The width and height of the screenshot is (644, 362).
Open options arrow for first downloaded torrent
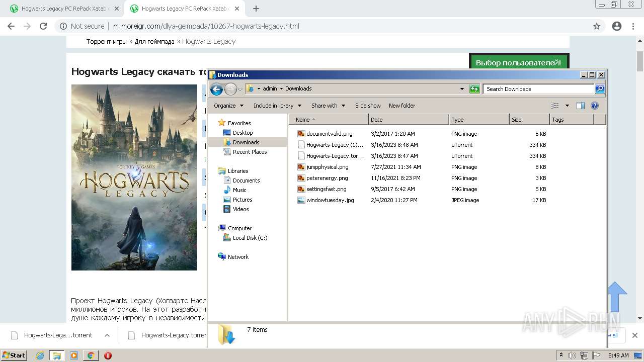click(107, 335)
